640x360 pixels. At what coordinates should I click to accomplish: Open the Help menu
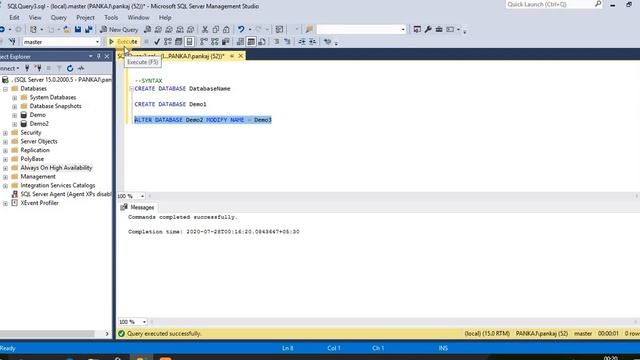(x=165, y=18)
